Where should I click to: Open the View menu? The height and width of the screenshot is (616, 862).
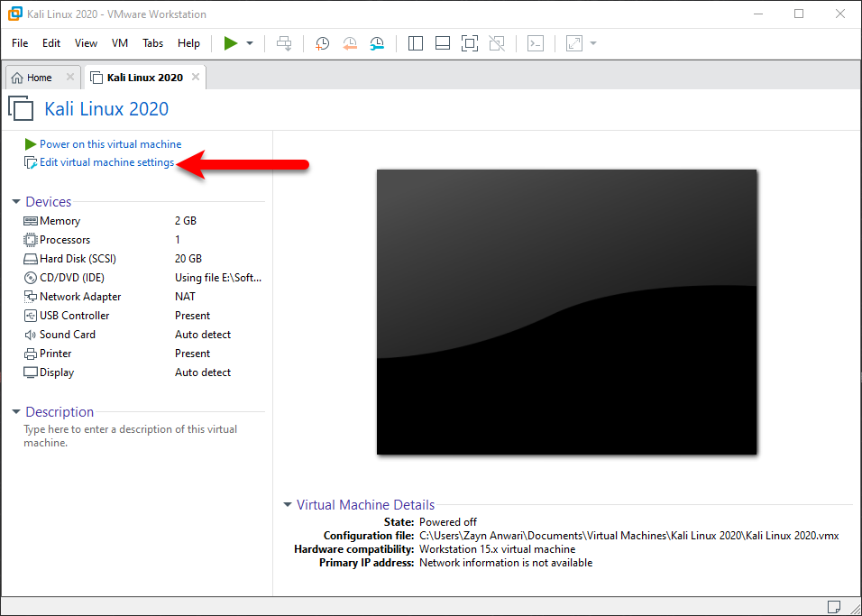coord(86,43)
